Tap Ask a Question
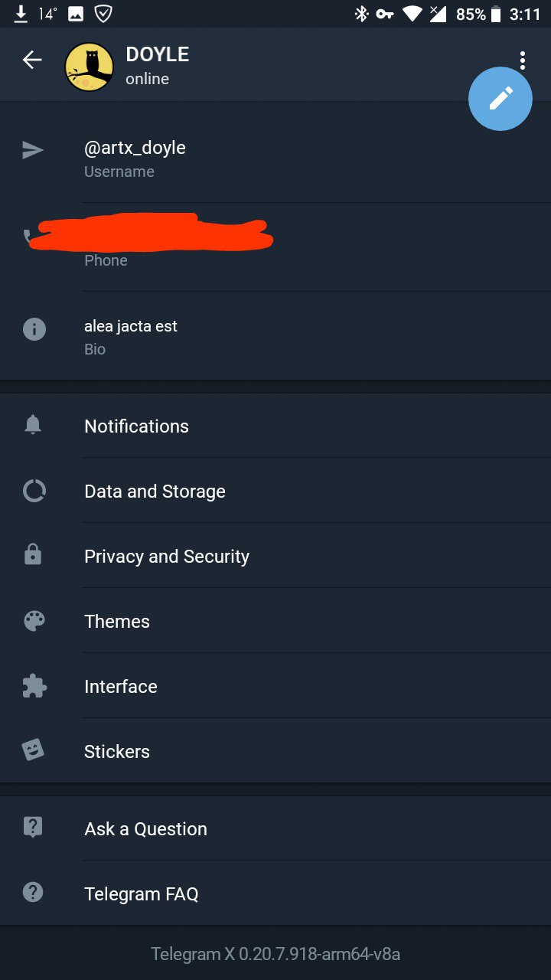 tap(145, 829)
